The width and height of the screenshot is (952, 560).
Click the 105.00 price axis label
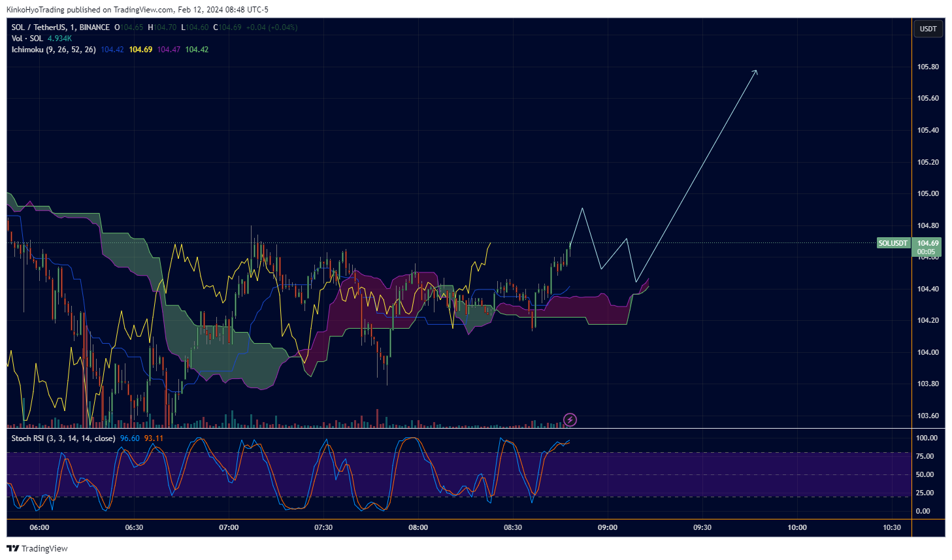[x=928, y=193]
